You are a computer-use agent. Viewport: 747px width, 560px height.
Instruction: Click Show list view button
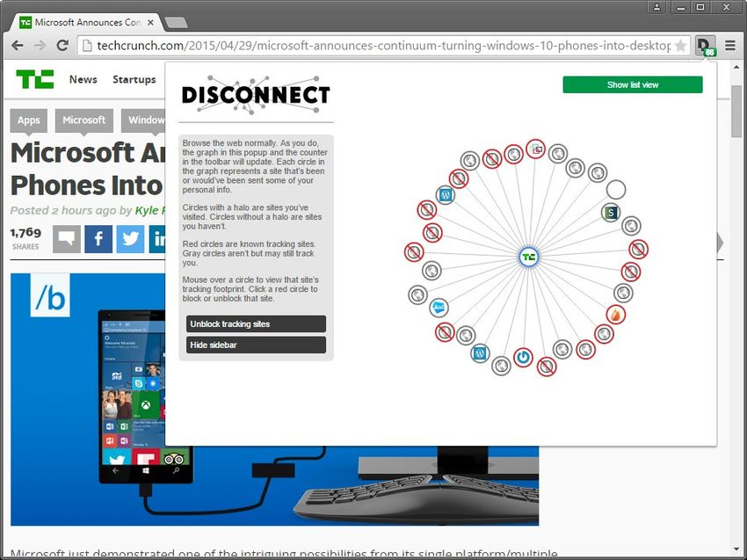click(x=632, y=84)
